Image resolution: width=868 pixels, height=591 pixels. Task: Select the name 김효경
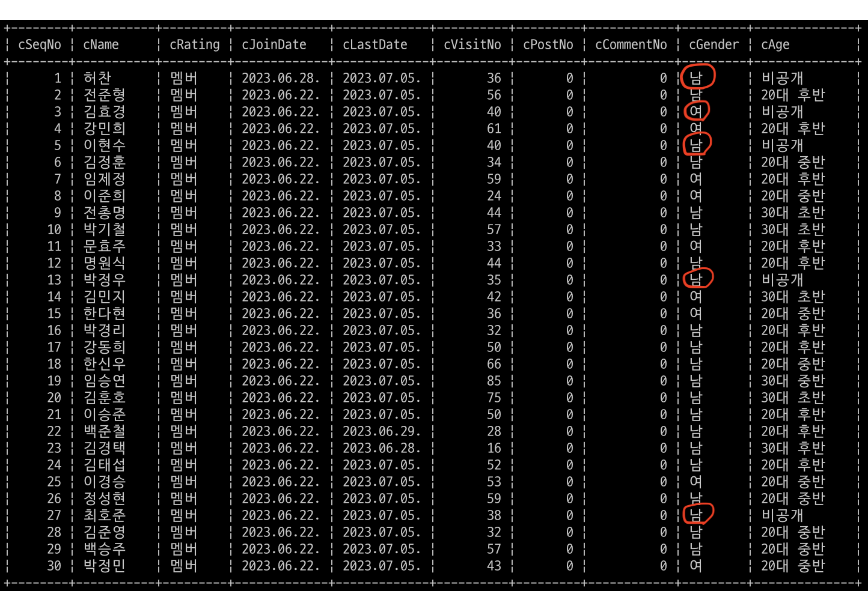[105, 112]
